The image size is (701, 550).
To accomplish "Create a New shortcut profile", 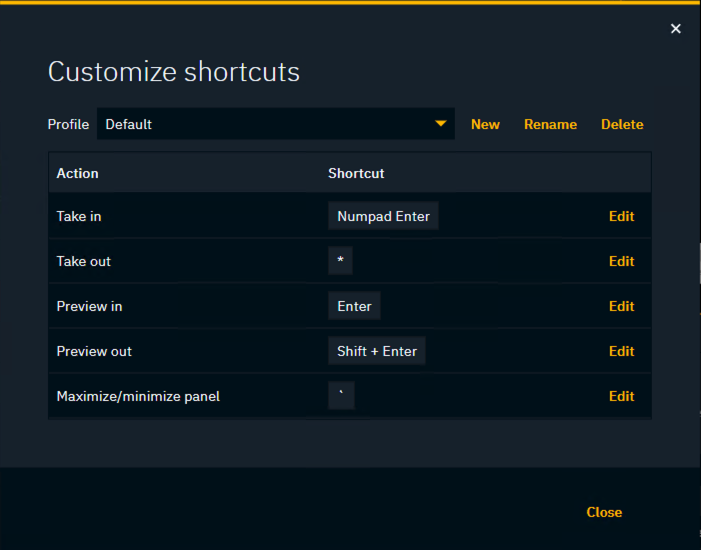I will pos(485,124).
